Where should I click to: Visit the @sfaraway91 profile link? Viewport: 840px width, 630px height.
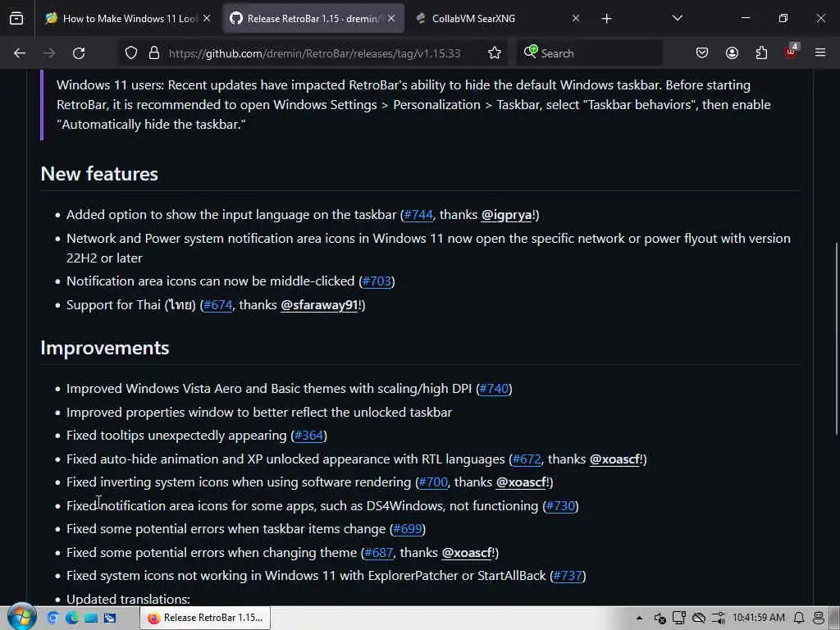pos(319,305)
